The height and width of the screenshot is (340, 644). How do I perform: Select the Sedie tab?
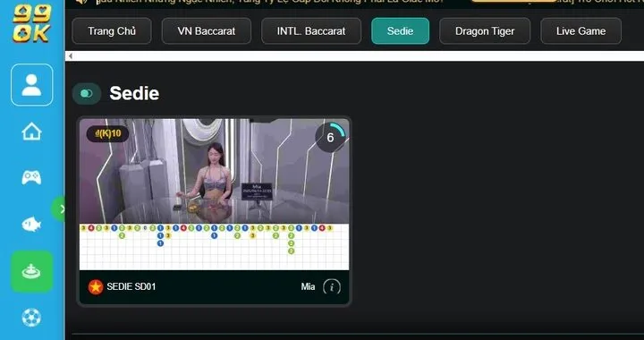pyautogui.click(x=400, y=30)
